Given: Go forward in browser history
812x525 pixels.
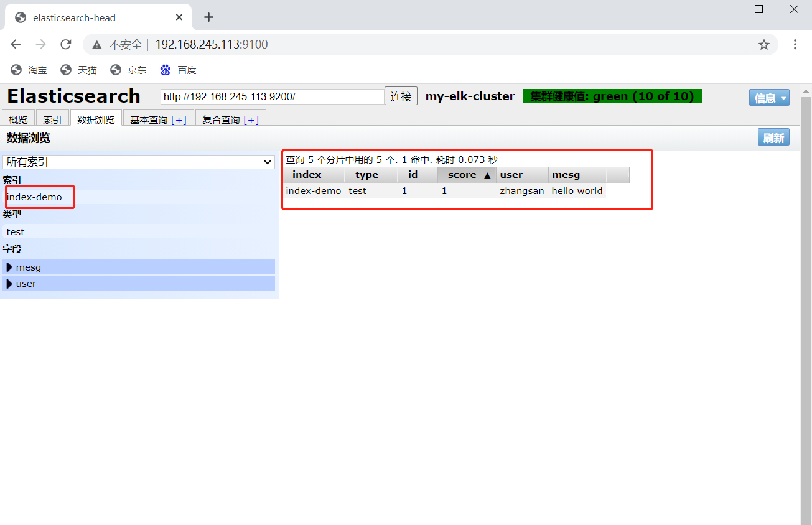Looking at the screenshot, I should (x=41, y=44).
